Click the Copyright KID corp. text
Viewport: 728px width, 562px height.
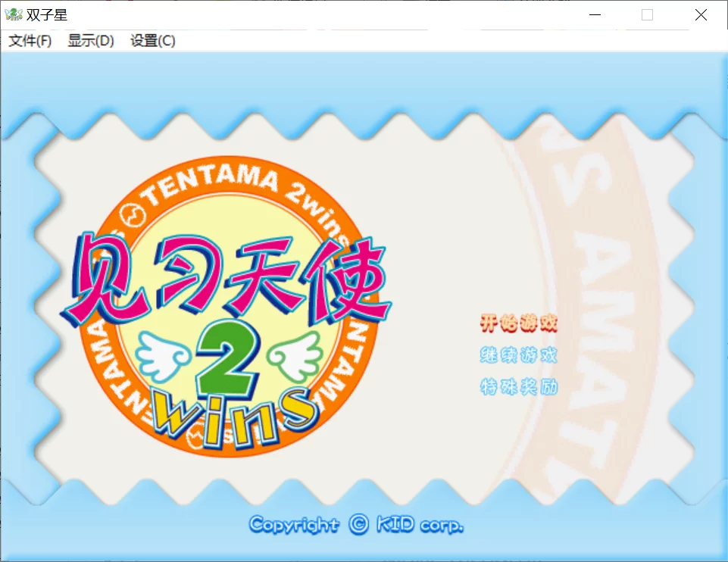point(356,524)
